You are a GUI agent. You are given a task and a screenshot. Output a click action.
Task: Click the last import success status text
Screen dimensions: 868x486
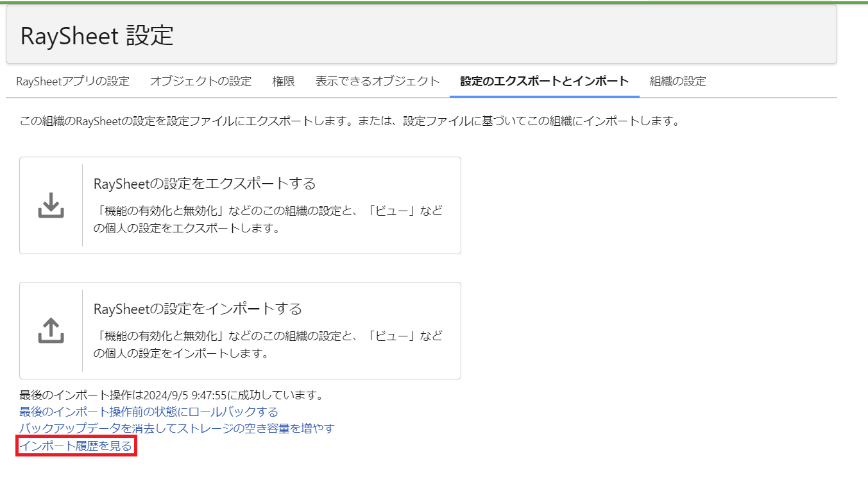(171, 395)
